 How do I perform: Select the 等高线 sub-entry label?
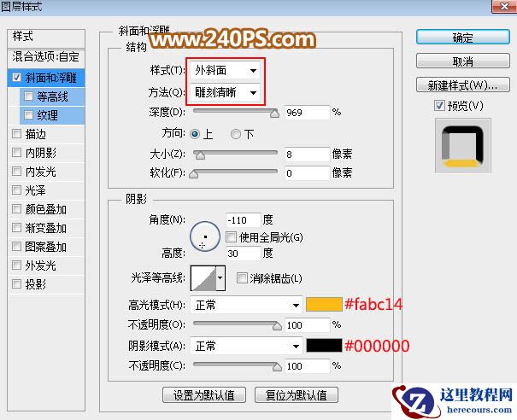pos(52,96)
